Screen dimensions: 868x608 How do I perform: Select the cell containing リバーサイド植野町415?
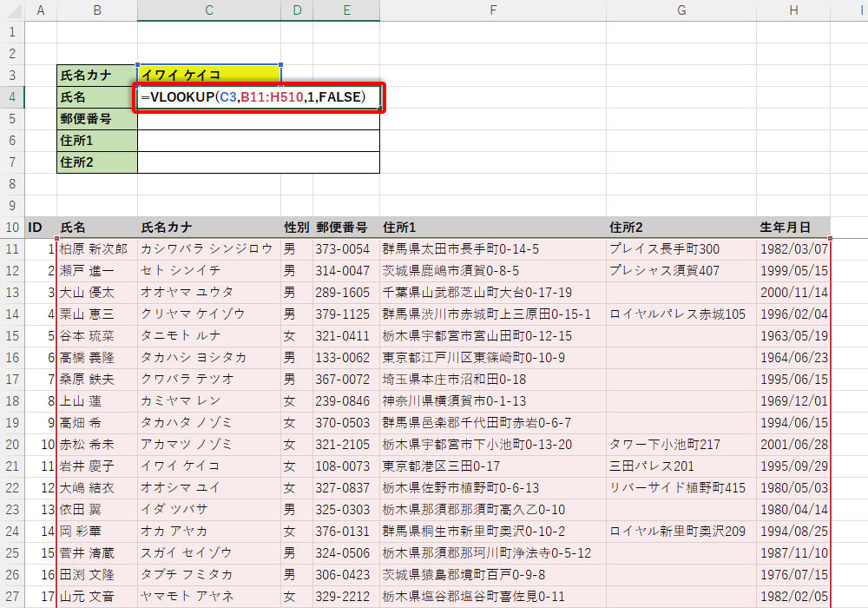(681, 488)
